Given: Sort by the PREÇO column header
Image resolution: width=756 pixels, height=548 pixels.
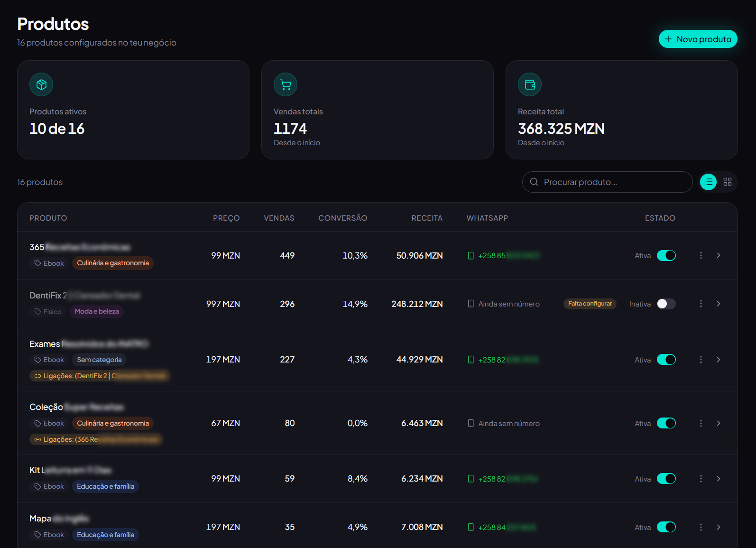Looking at the screenshot, I should (226, 218).
